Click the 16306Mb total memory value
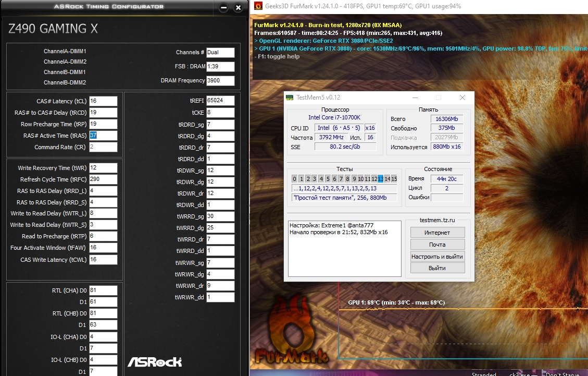The image size is (588, 376). click(447, 119)
